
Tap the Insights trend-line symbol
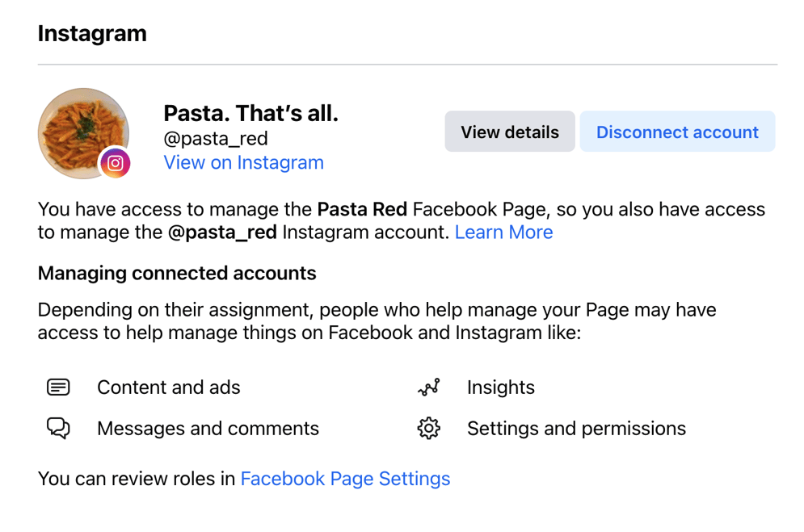(429, 387)
